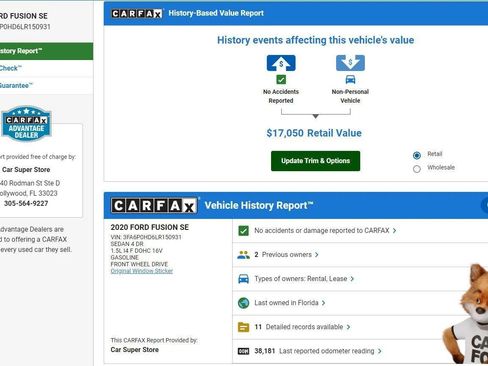
Task: Open the Guarantee tab in sidebar
Action: 46,86
